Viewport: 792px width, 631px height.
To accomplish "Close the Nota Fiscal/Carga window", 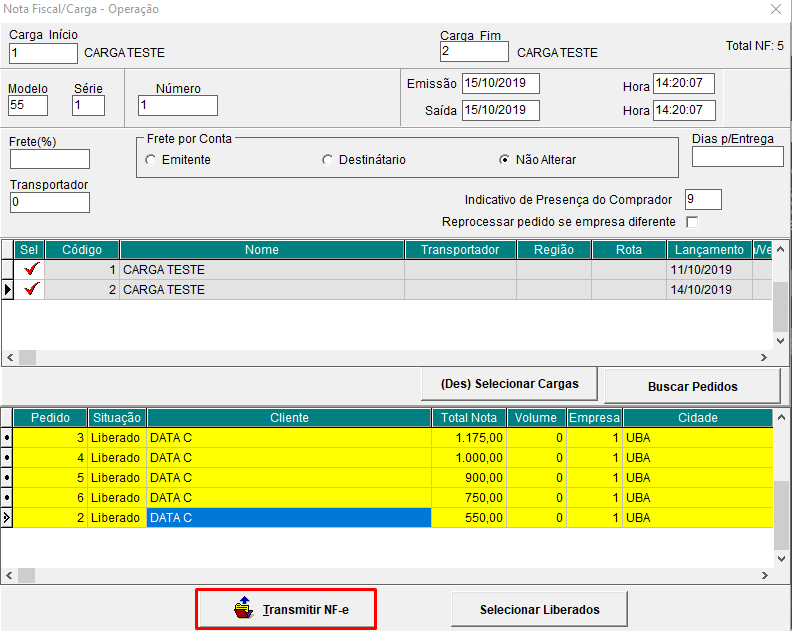I will tap(775, 9).
